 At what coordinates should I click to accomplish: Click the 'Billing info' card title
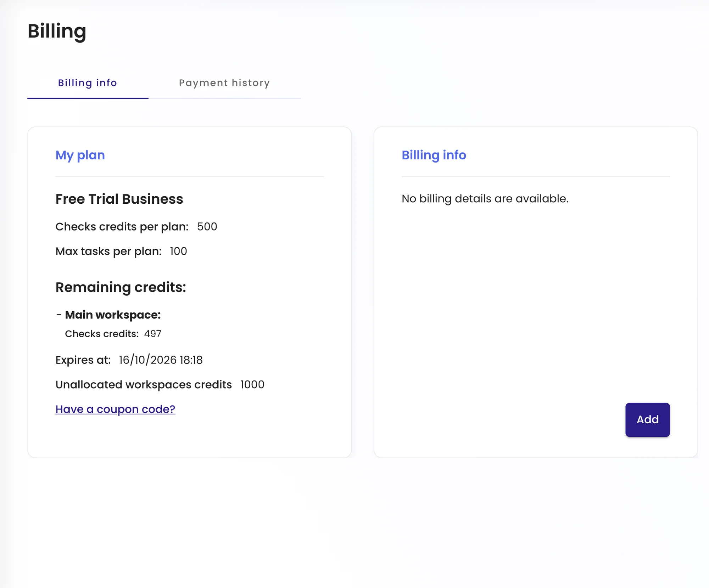point(434,155)
